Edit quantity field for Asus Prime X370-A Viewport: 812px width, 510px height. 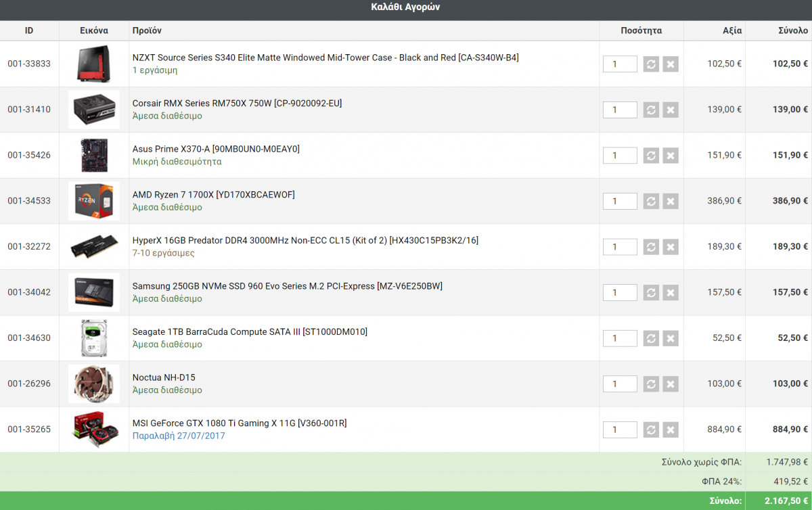point(620,156)
